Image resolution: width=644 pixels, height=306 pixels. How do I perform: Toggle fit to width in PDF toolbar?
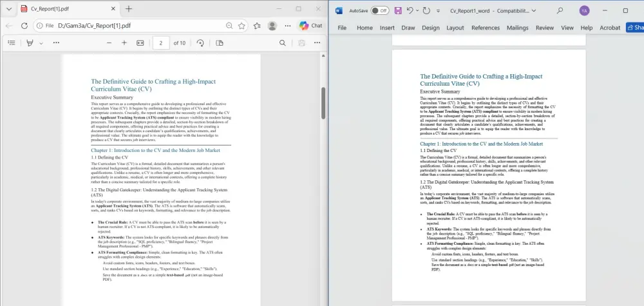[140, 43]
